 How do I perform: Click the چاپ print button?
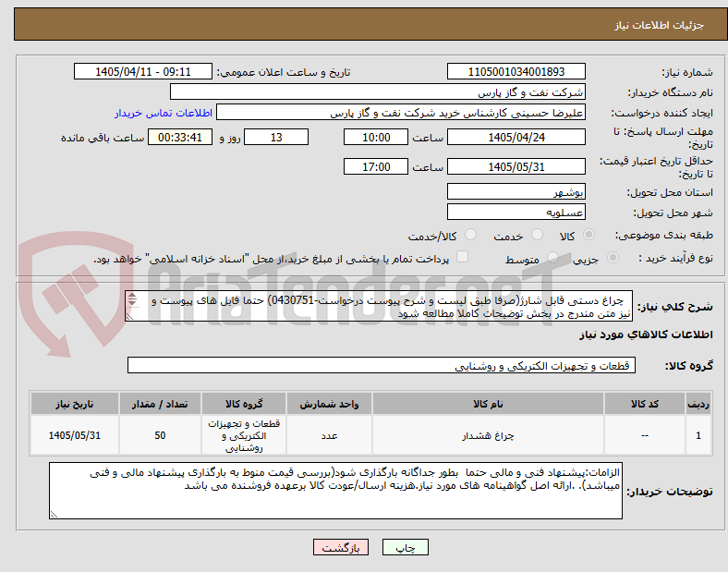coord(405,547)
